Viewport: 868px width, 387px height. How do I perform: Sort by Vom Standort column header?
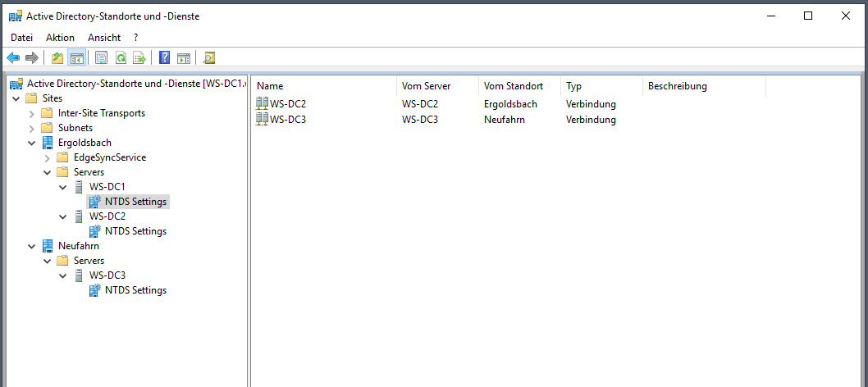click(520, 86)
